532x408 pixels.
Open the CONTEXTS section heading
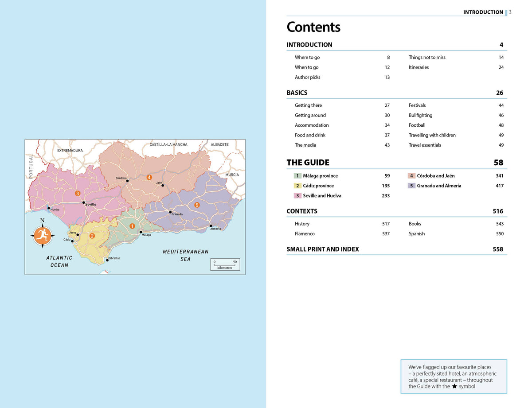click(302, 211)
